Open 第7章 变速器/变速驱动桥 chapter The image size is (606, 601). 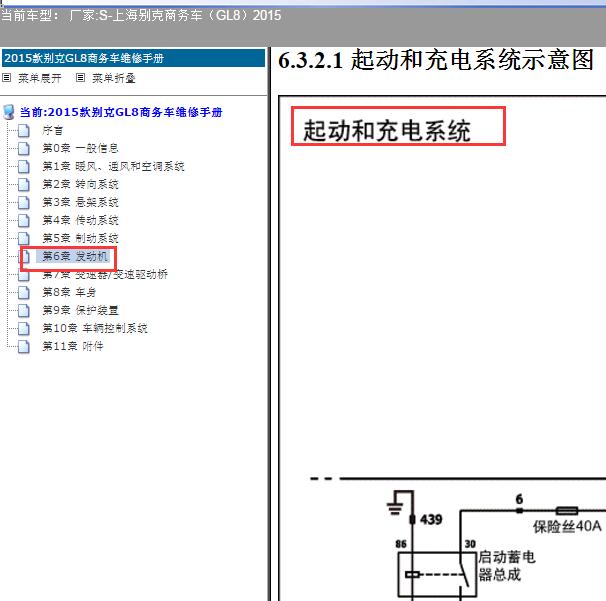click(105, 274)
